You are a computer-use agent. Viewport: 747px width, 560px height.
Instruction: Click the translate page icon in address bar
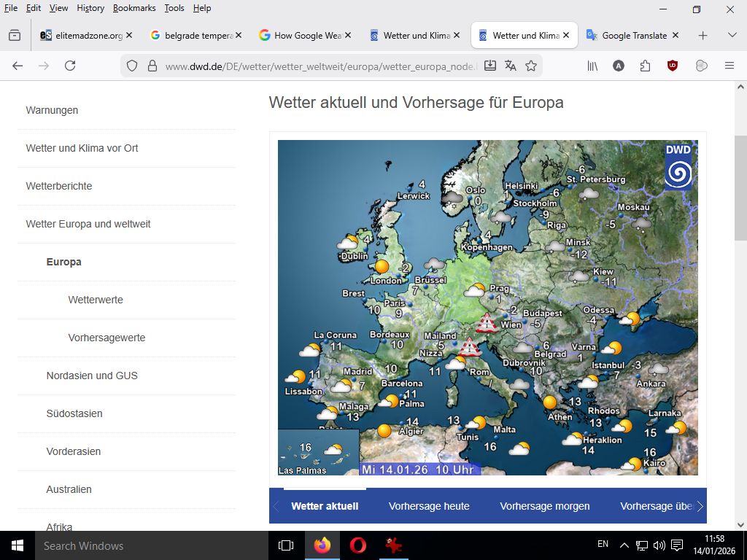tap(511, 66)
